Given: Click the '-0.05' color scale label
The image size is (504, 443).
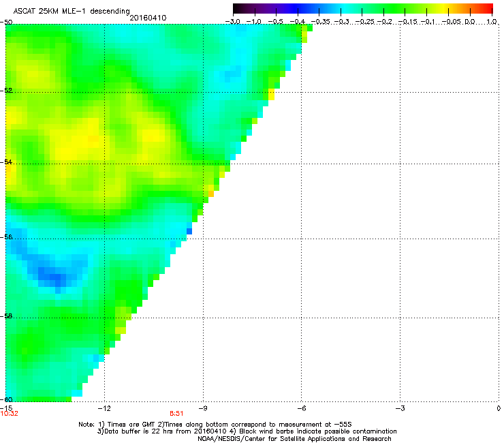Looking at the screenshot, I should tap(451, 22).
